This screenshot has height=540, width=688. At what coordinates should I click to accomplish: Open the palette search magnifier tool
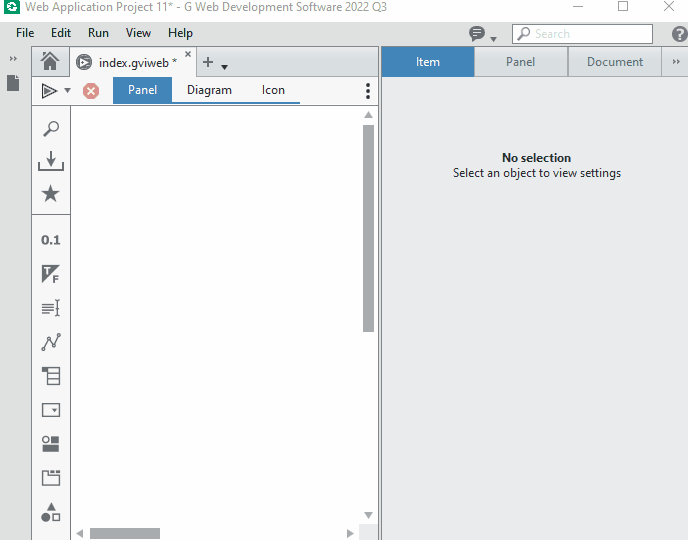51,129
